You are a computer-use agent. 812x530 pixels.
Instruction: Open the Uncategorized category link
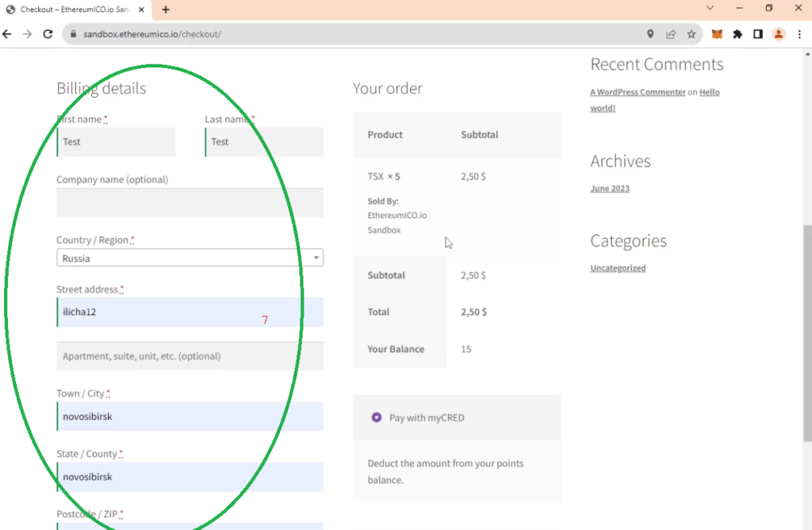(x=618, y=268)
